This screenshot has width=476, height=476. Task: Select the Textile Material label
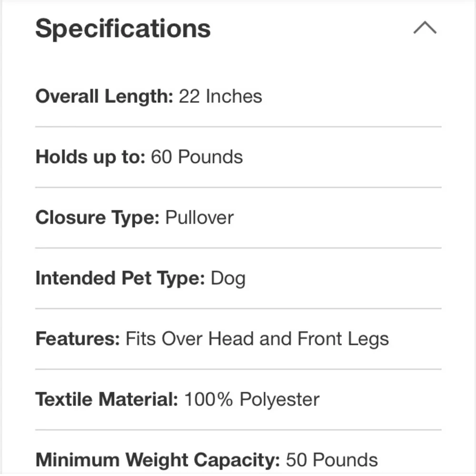point(107,399)
